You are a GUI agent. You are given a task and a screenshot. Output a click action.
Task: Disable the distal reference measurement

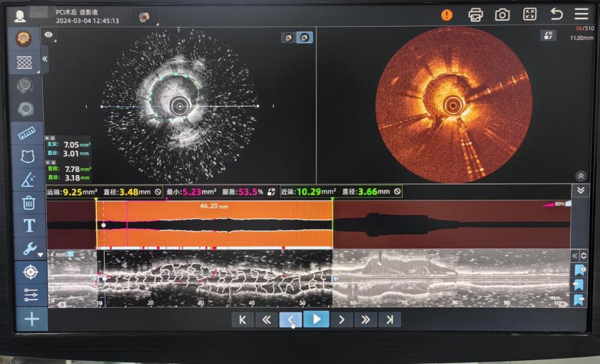[x=158, y=192]
